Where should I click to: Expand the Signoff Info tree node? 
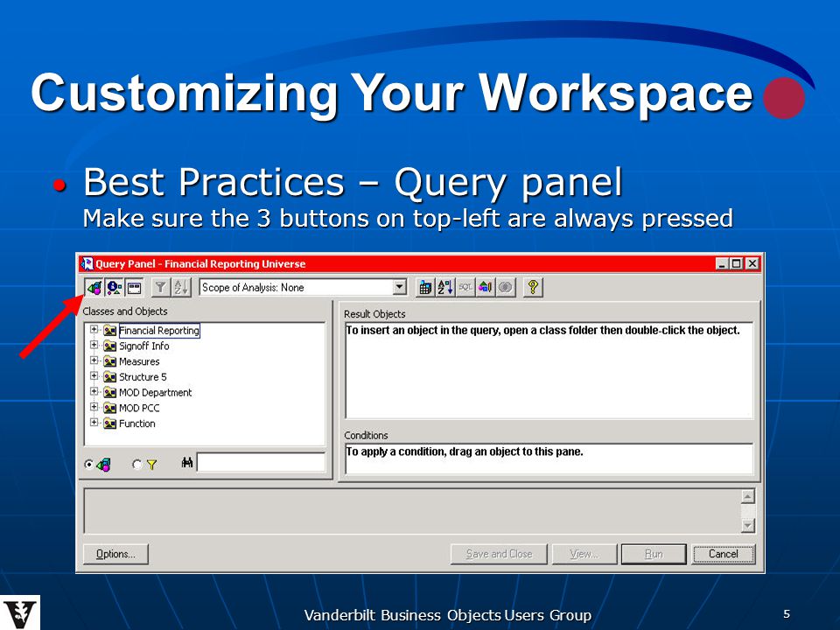click(x=94, y=345)
